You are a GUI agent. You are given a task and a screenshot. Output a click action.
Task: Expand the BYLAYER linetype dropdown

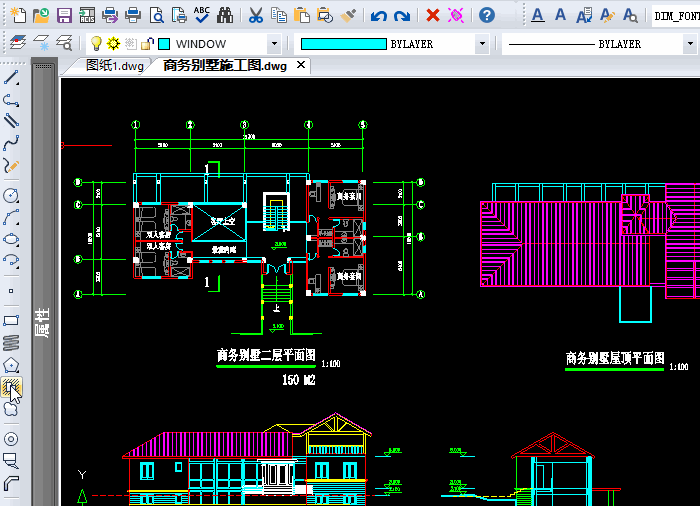point(690,44)
